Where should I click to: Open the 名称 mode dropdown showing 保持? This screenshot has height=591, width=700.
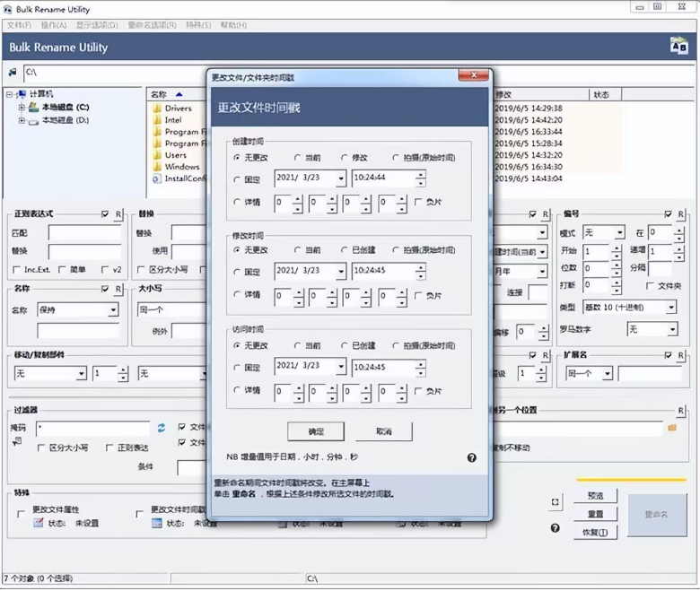113,310
